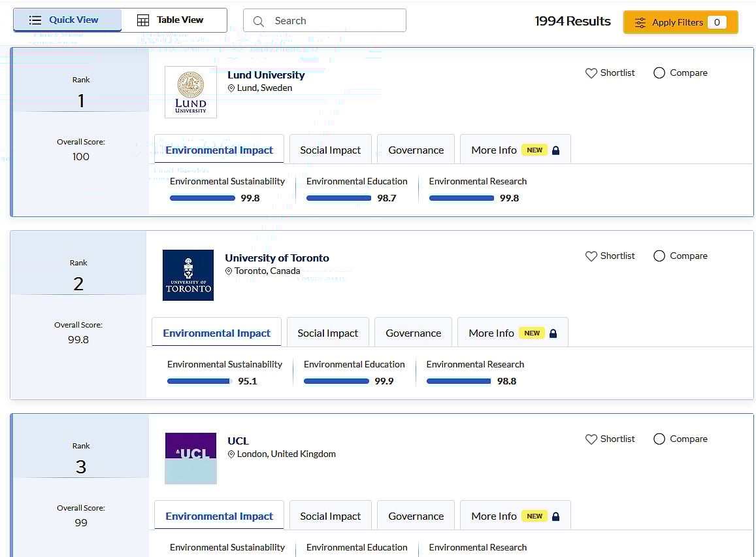Click the heart Shortlist icon for University of Toronto

click(591, 256)
